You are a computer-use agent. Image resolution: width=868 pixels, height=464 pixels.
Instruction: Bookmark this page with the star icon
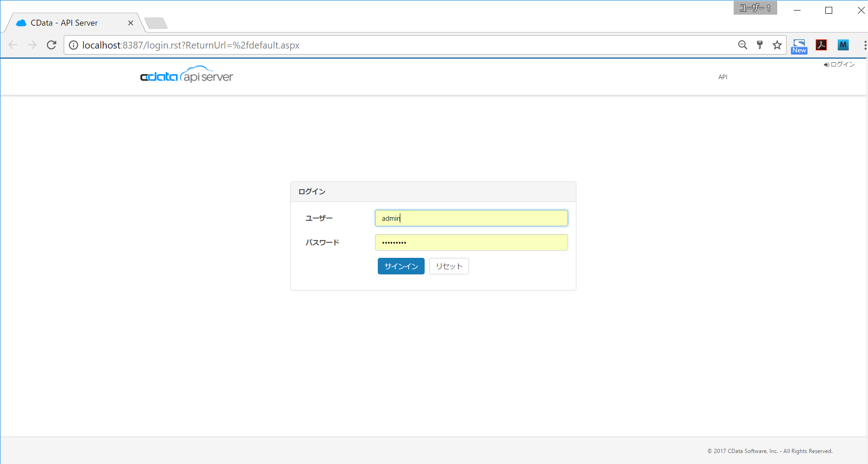click(777, 45)
